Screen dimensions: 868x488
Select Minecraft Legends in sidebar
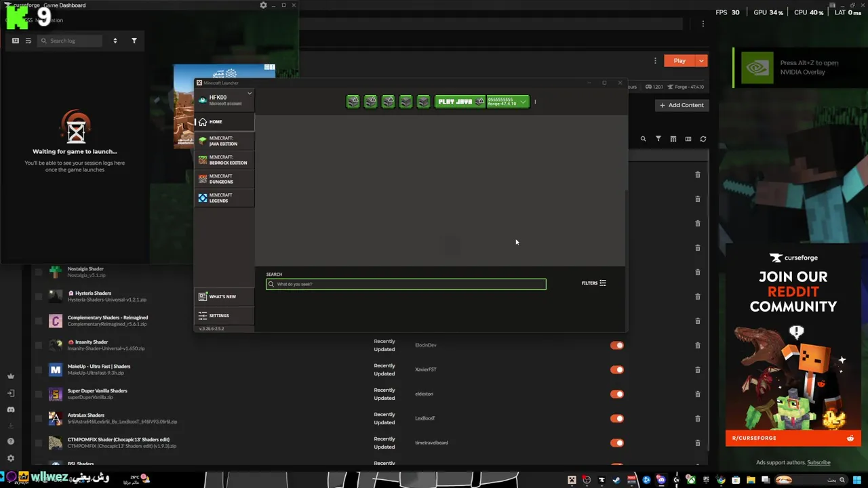224,198
